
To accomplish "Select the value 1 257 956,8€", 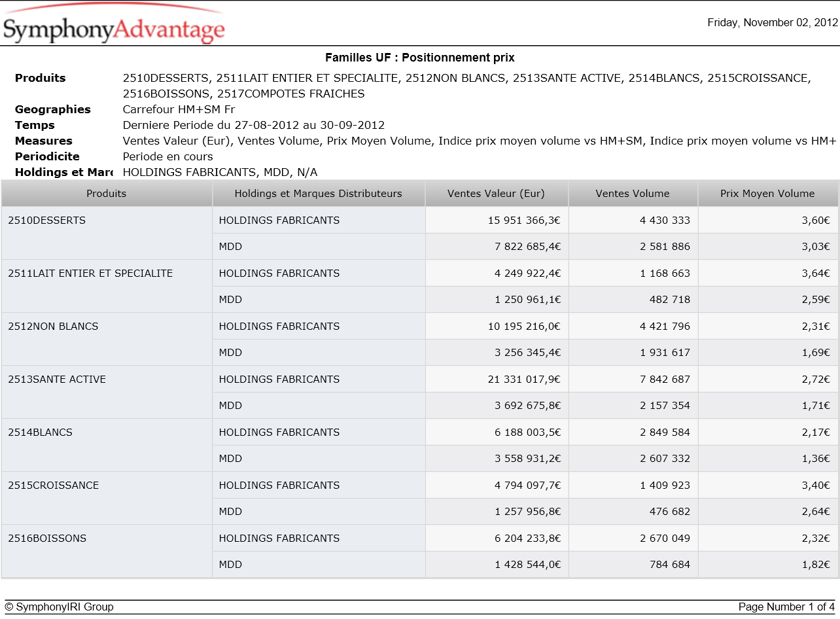I will tap(527, 512).
